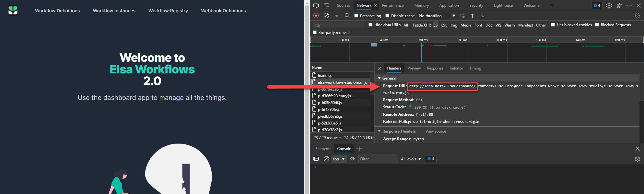Focus the network Filter input
The width and height of the screenshot is (644, 194).
[x=338, y=25]
